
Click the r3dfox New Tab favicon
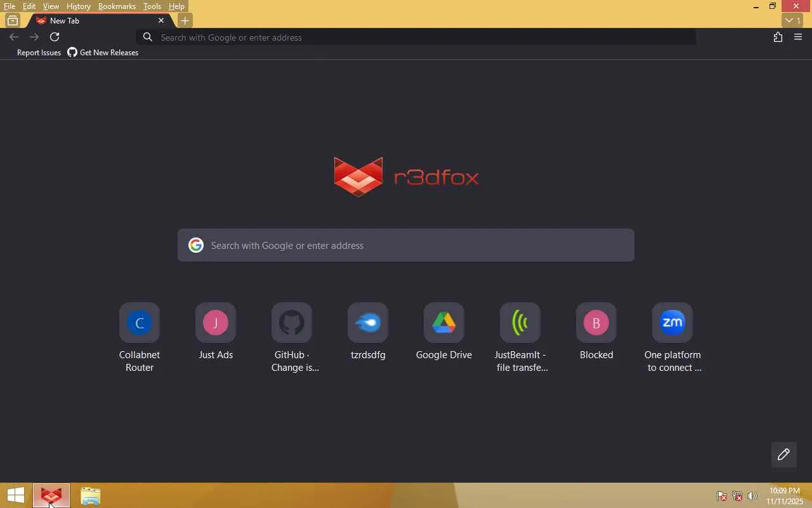pos(41,21)
